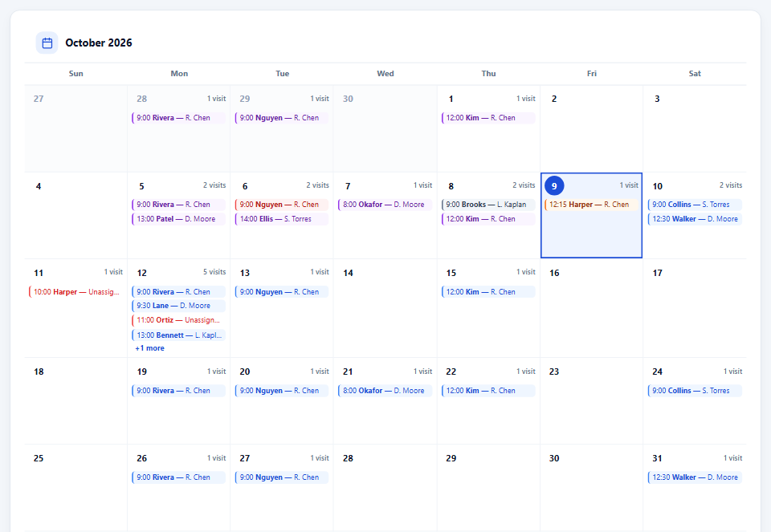This screenshot has height=532, width=771.
Task: Click the 1 visit count on October 11
Action: click(x=113, y=272)
